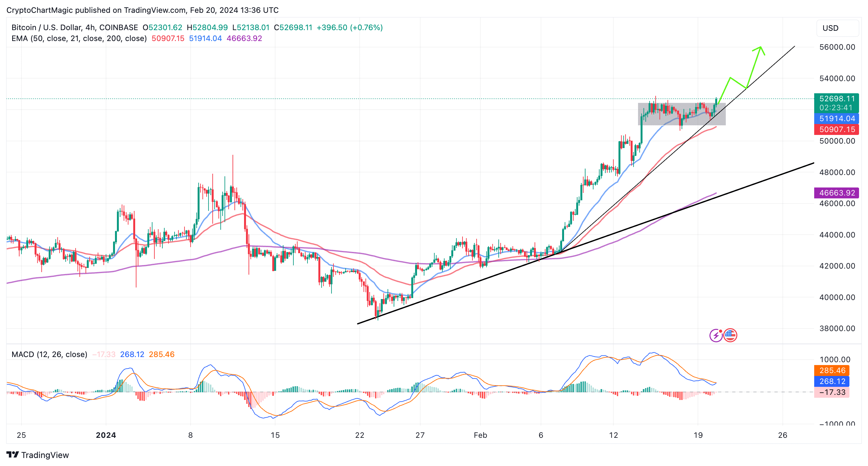Click the 48000.00 price axis level
The image size is (868, 466).
tap(837, 172)
